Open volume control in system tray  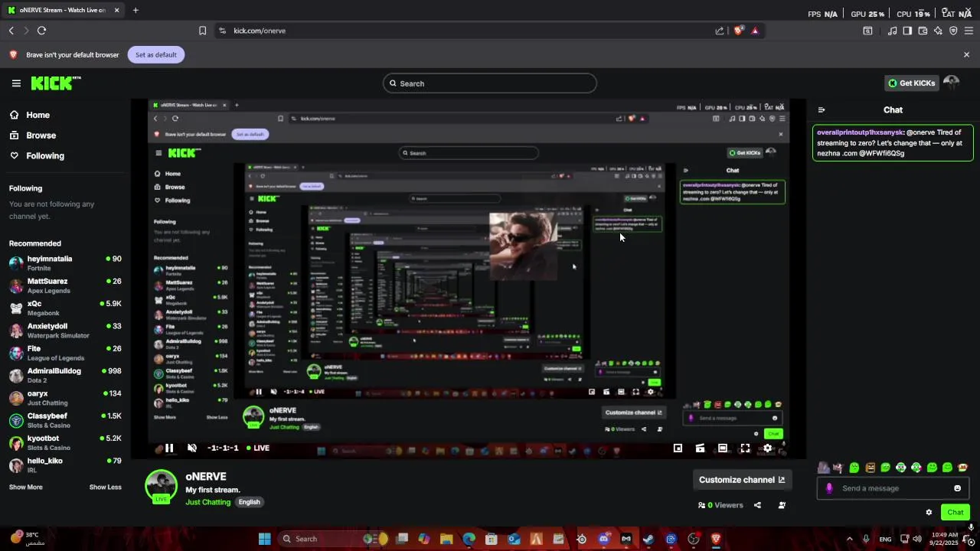[x=917, y=539]
